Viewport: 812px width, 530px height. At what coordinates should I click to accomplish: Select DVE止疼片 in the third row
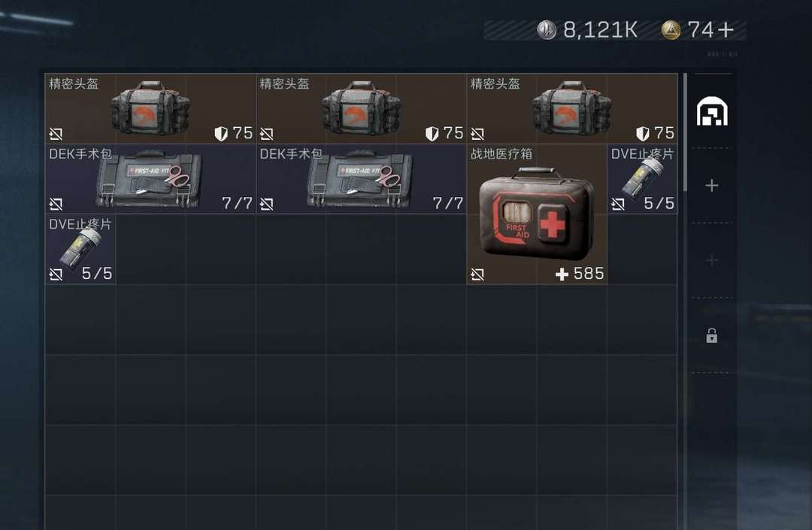click(x=80, y=249)
